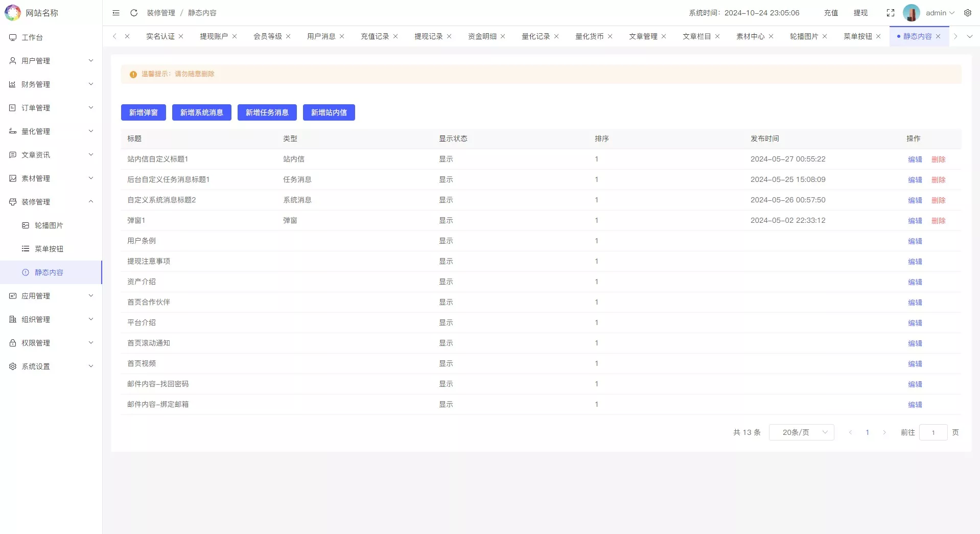This screenshot has width=980, height=534.
Task: Click the admin avatar picture
Action: (912, 13)
